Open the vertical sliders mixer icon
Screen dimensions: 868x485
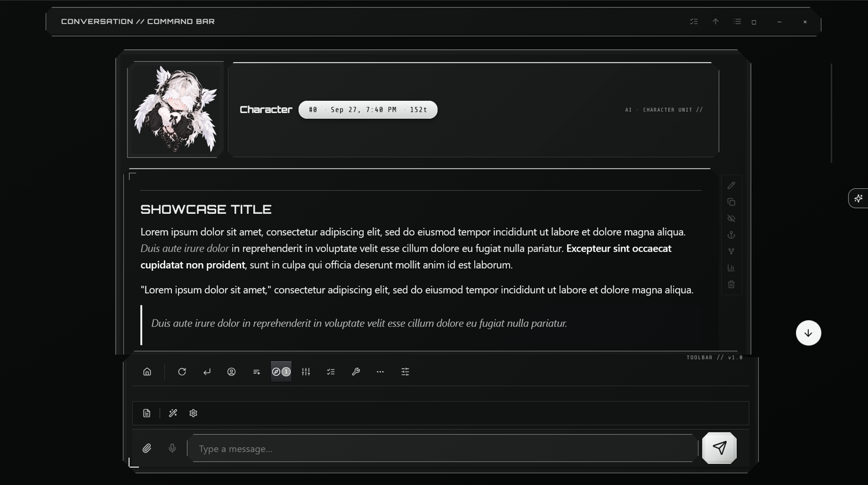pyautogui.click(x=306, y=372)
